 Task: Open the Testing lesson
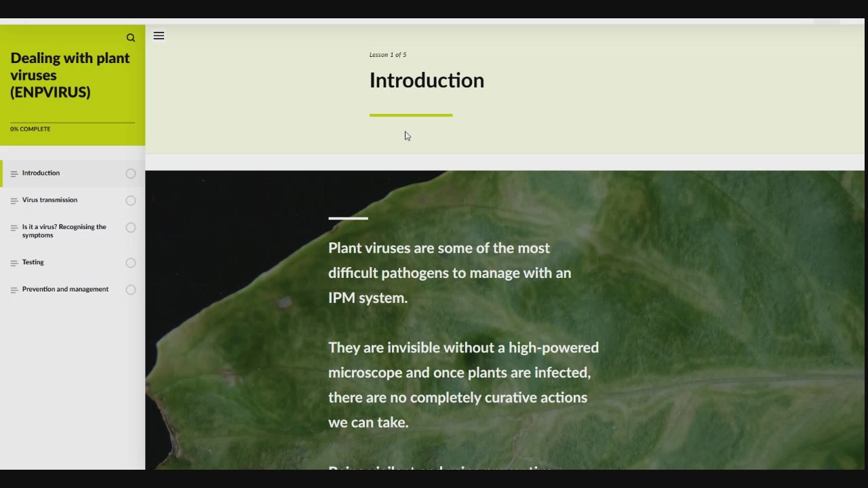pos(33,262)
